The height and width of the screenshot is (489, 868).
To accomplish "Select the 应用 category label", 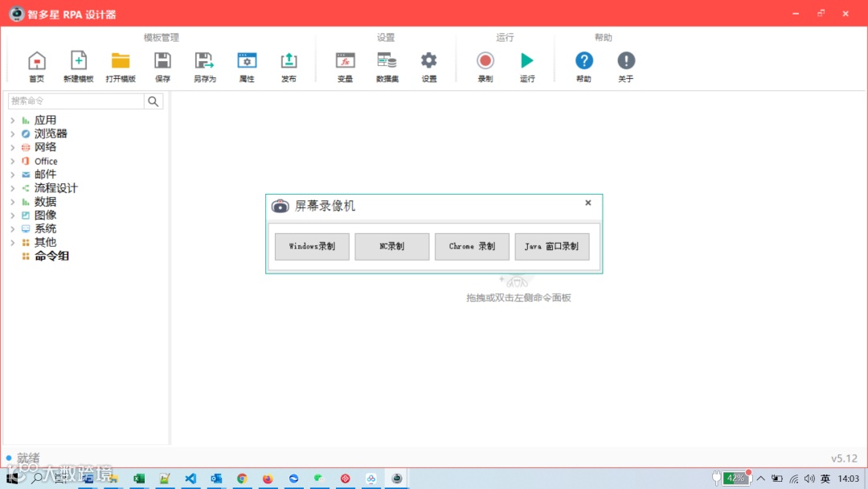I will (x=45, y=120).
